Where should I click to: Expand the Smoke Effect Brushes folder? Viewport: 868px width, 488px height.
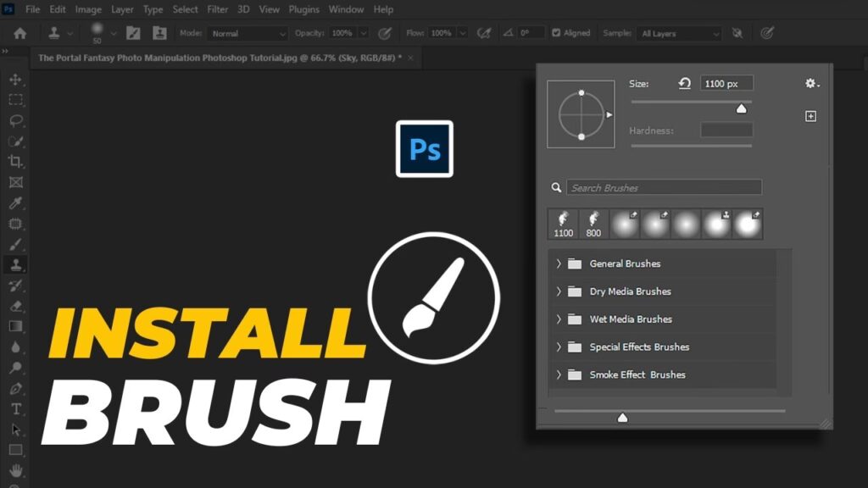(559, 374)
